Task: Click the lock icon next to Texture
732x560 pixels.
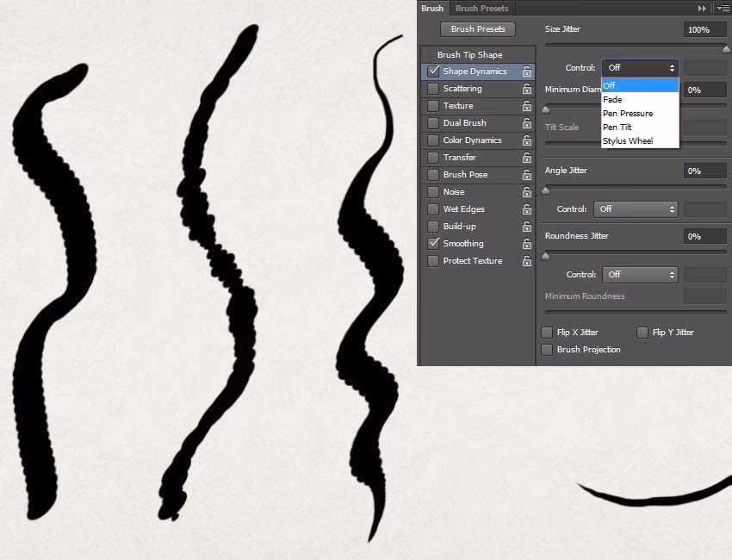Action: coord(527,106)
